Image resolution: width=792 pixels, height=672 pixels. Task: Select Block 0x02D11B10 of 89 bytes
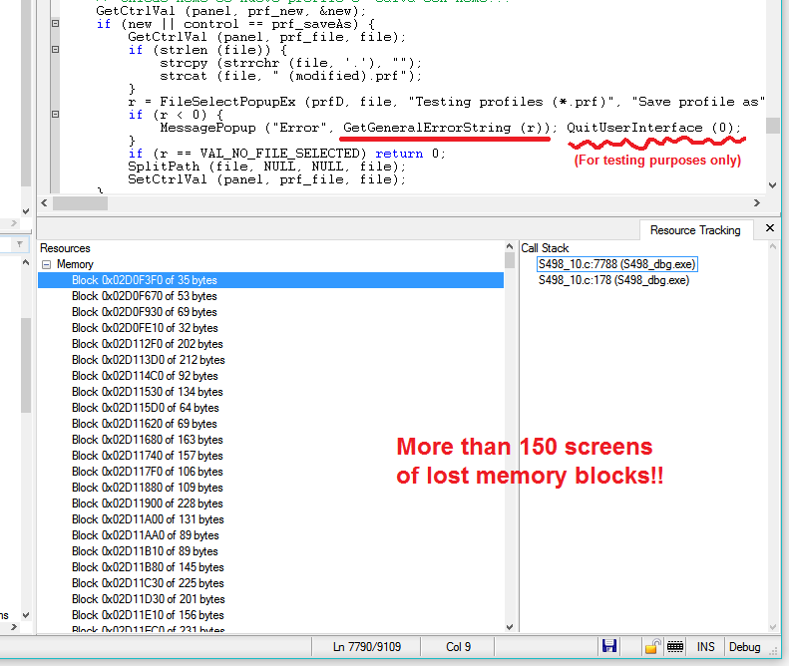[146, 553]
